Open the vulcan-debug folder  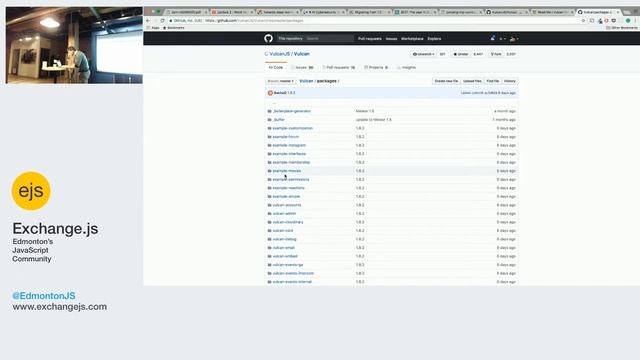tap(284, 240)
